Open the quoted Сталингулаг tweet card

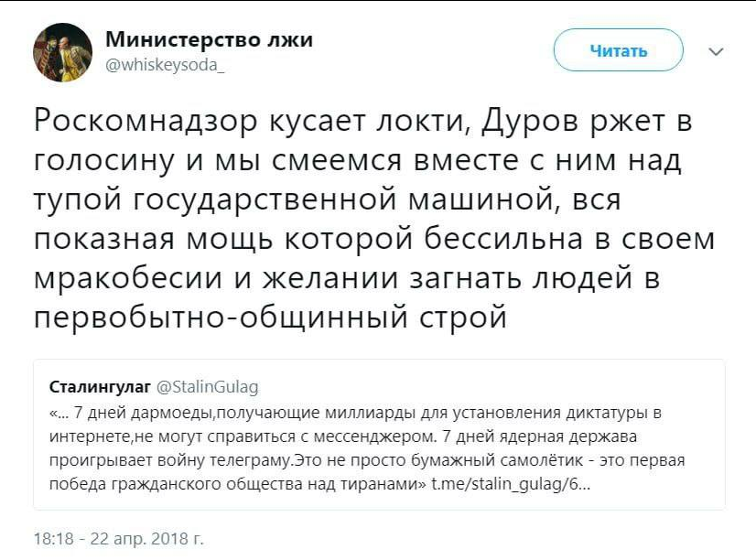click(x=379, y=435)
